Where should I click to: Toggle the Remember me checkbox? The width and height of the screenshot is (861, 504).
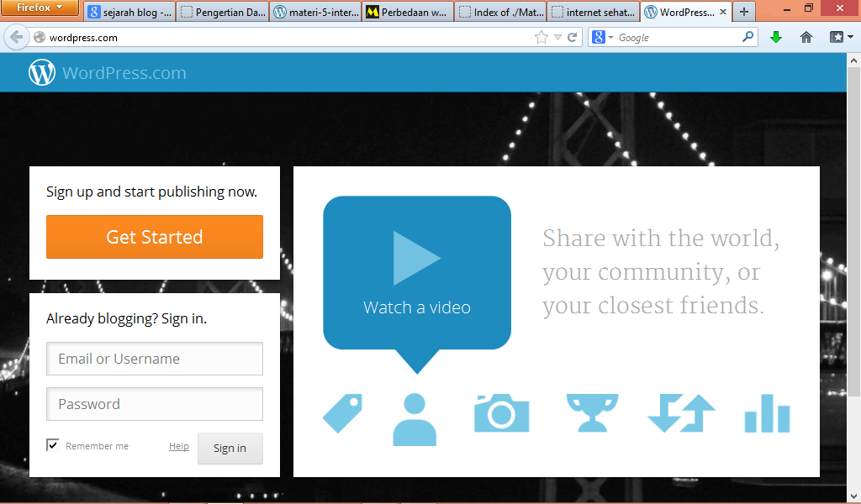[x=53, y=444]
